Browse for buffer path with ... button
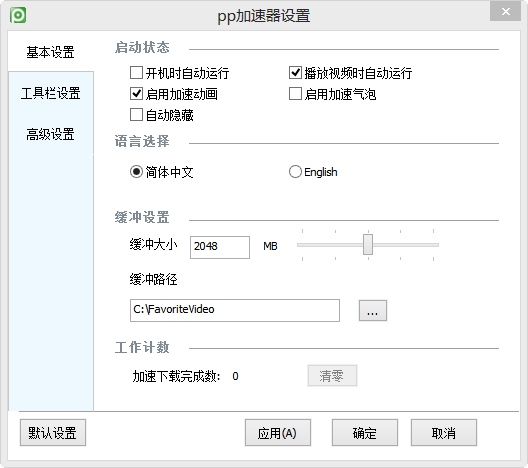 click(x=373, y=310)
